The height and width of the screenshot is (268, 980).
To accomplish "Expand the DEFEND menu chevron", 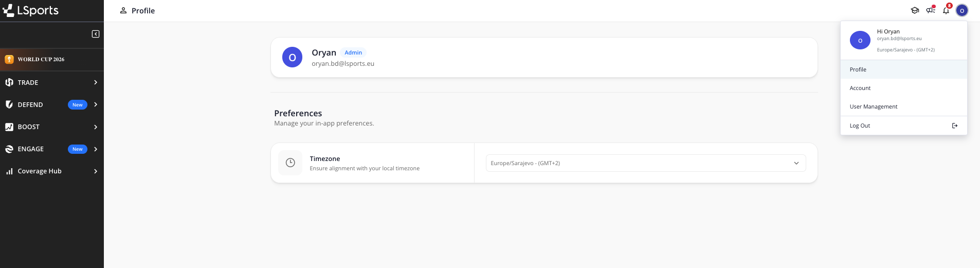I will (96, 104).
